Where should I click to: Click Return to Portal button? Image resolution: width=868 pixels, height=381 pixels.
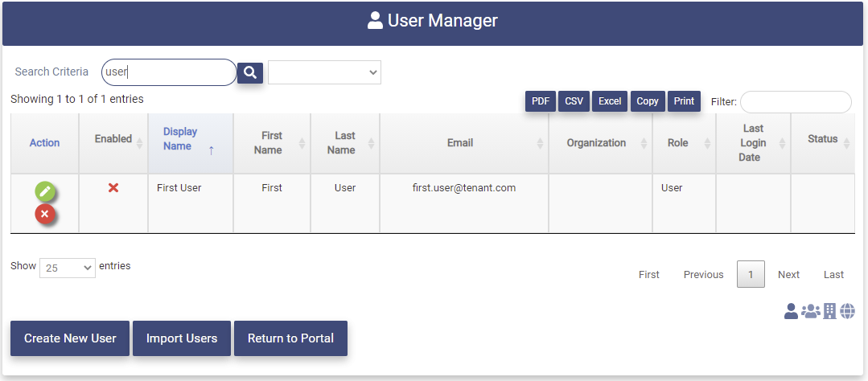coord(290,338)
